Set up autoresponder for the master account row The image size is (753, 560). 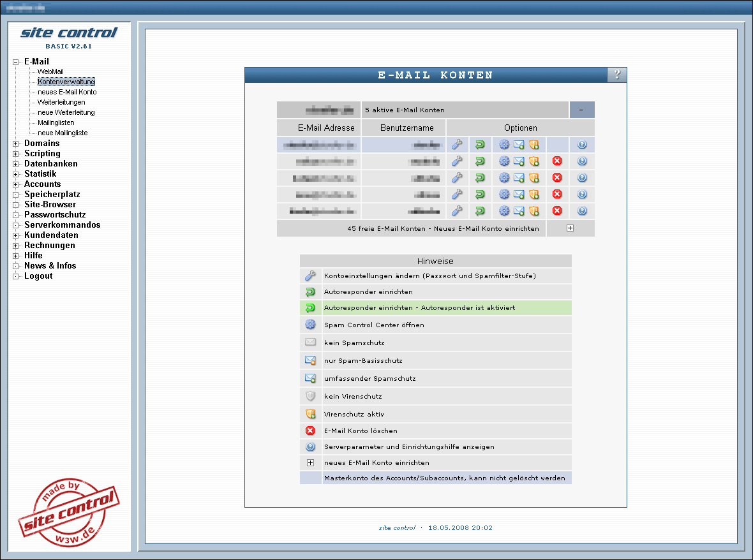480,144
